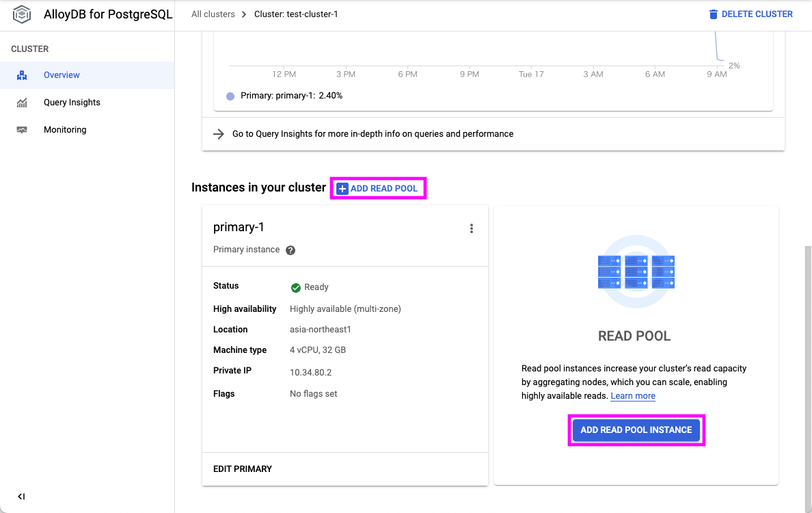
Task: Click the arrow icon beside Go to Query Insights
Action: pos(219,134)
